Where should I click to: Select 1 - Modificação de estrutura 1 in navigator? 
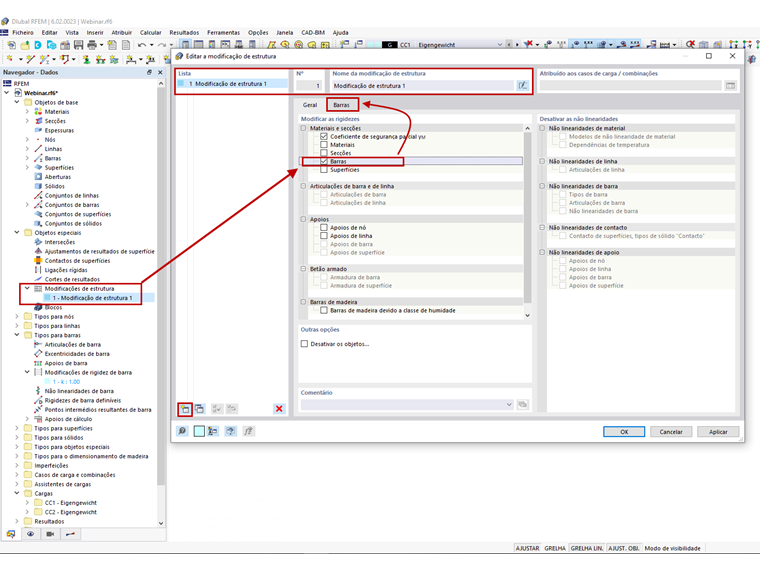(x=92, y=298)
